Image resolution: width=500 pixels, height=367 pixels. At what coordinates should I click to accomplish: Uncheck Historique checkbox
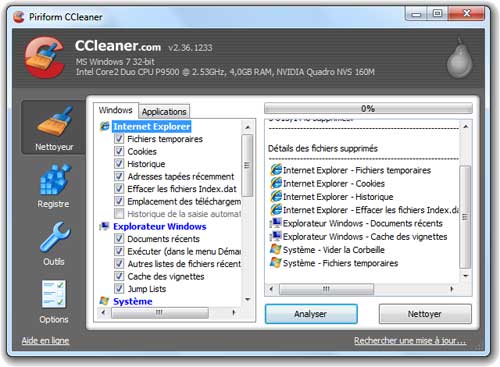(119, 164)
